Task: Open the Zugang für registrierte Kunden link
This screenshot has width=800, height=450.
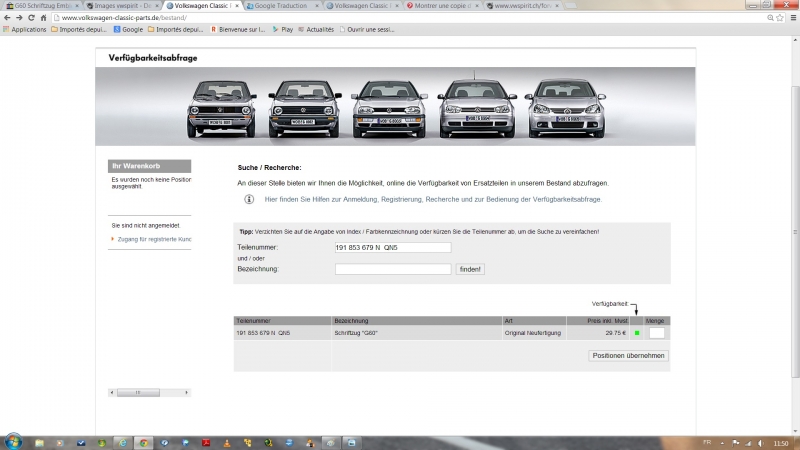Action: tap(153, 239)
